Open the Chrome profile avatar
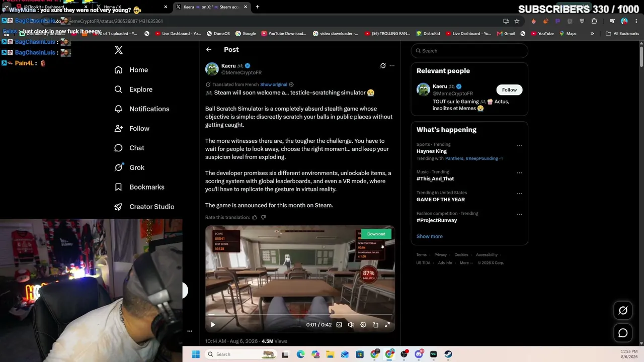The height and width of the screenshot is (362, 644). click(624, 21)
